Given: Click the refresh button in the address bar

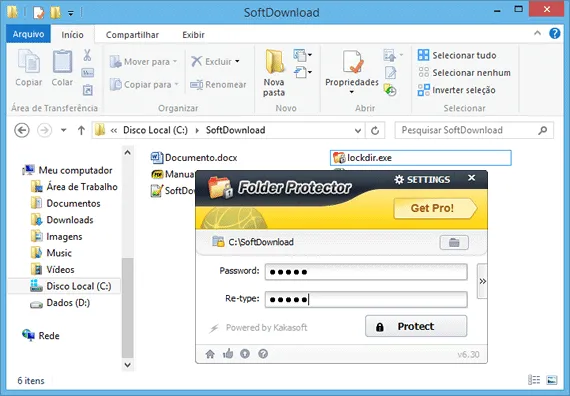Looking at the screenshot, I should coord(375,131).
